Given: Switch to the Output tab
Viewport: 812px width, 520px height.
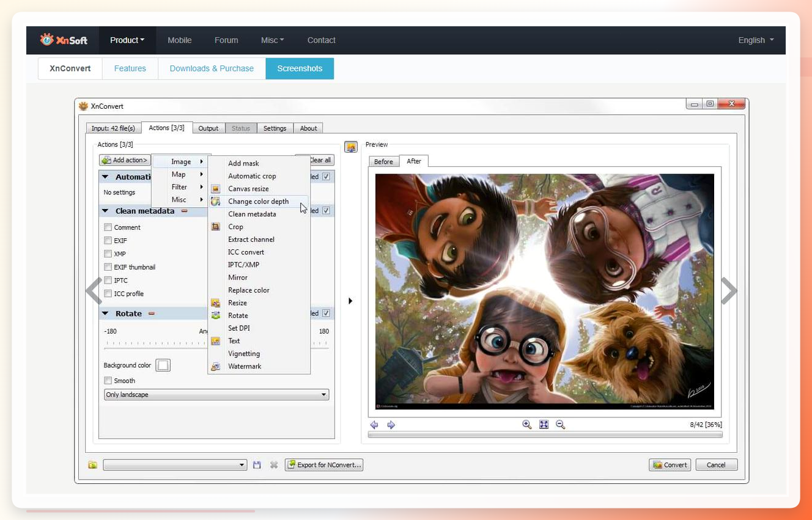Looking at the screenshot, I should [x=209, y=128].
